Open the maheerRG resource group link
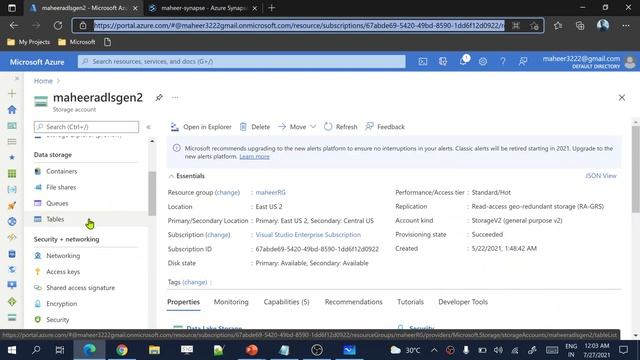 [271, 192]
